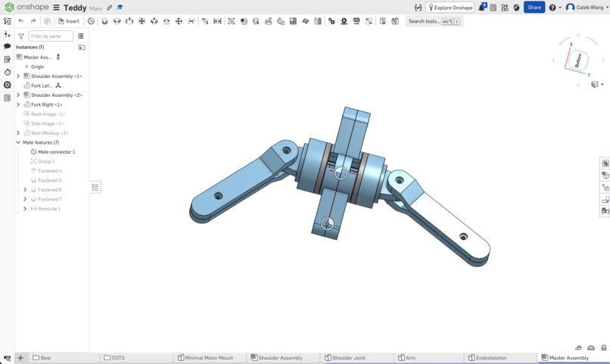Open the Caleb Wang account dropdown
This screenshot has width=610, height=364.
tap(587, 8)
